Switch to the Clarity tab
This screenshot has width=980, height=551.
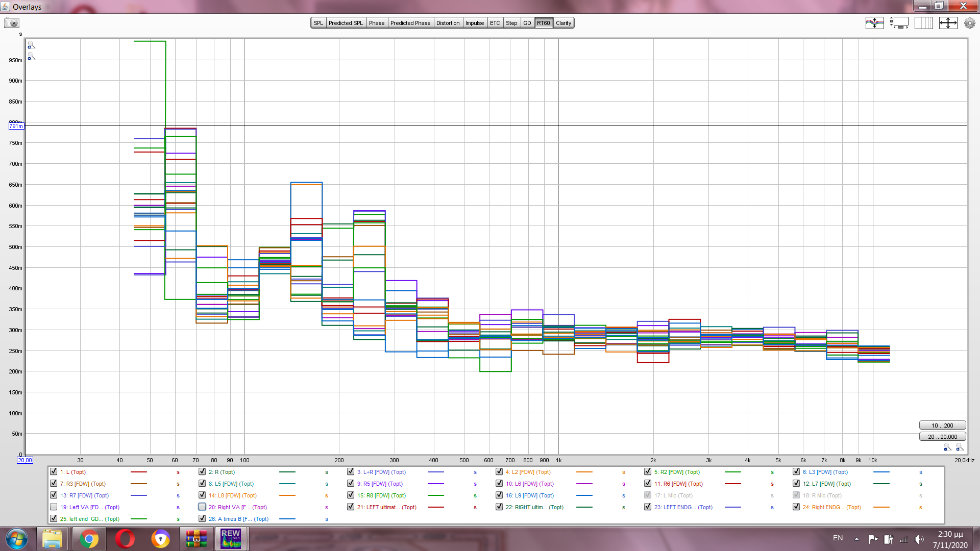click(x=563, y=23)
